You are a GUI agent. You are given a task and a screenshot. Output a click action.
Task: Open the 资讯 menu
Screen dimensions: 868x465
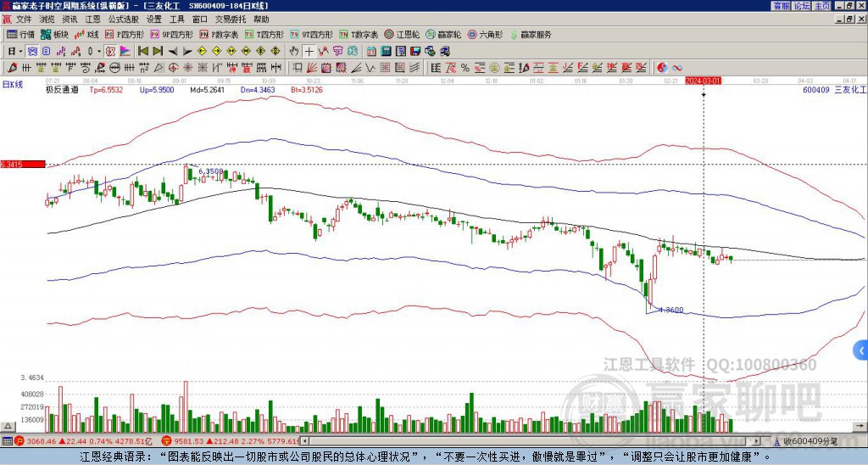coord(70,20)
